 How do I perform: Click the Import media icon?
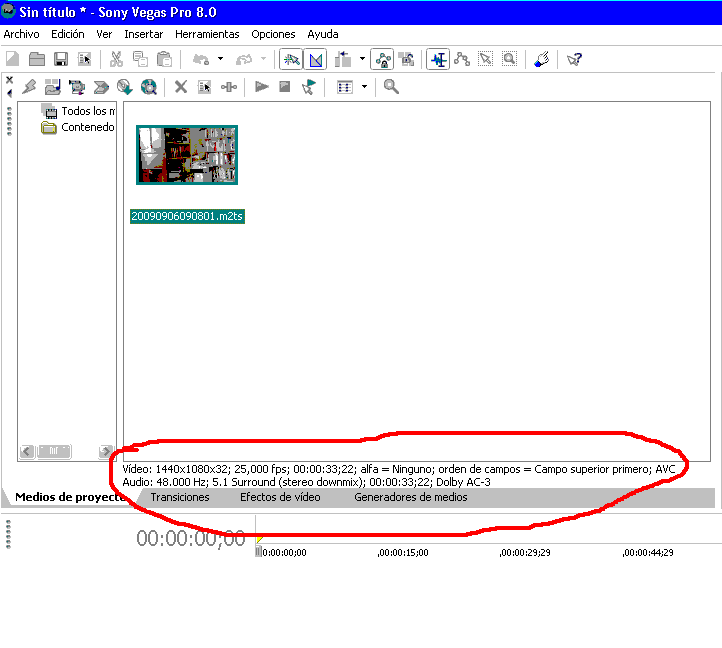point(53,87)
